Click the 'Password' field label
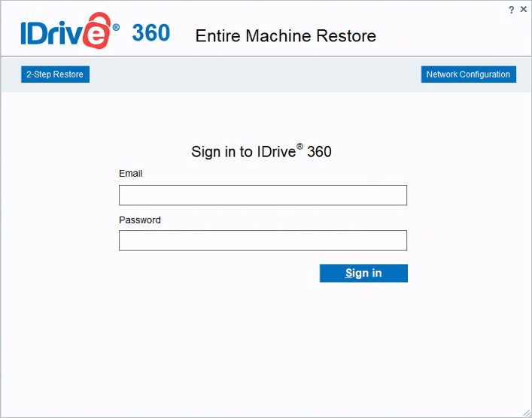The width and height of the screenshot is (532, 418). point(140,220)
